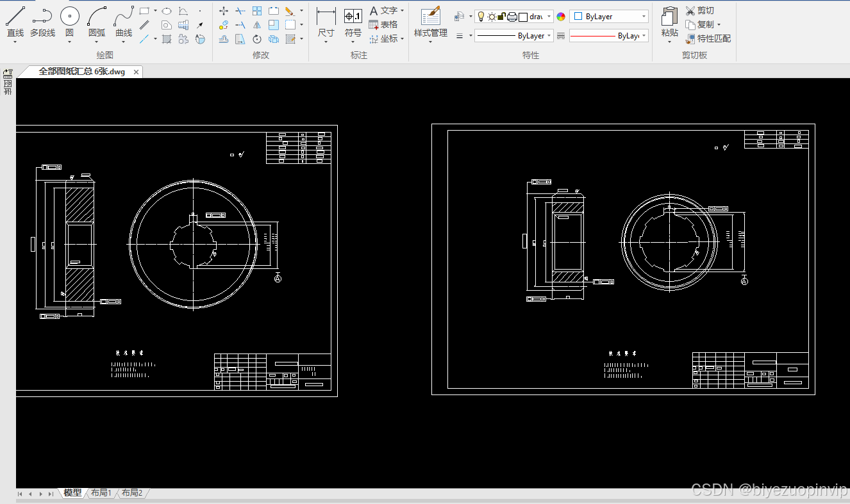Toggle the layer freeze sun icon
This screenshot has width=850, height=504.
tap(492, 17)
